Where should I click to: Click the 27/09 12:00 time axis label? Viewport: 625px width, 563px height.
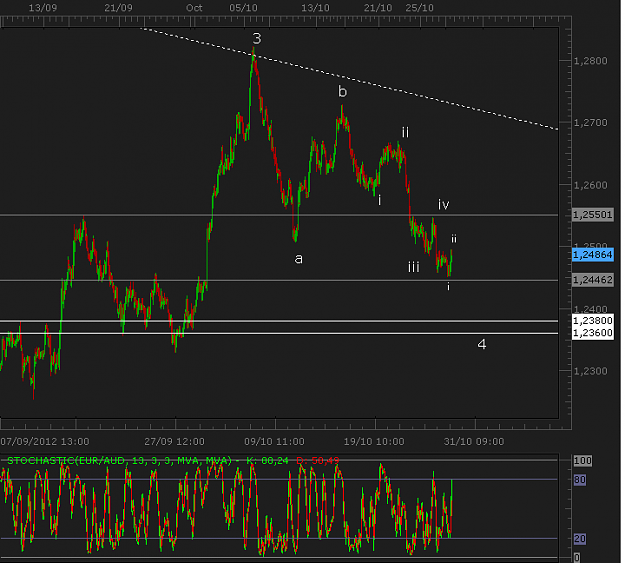174,442
